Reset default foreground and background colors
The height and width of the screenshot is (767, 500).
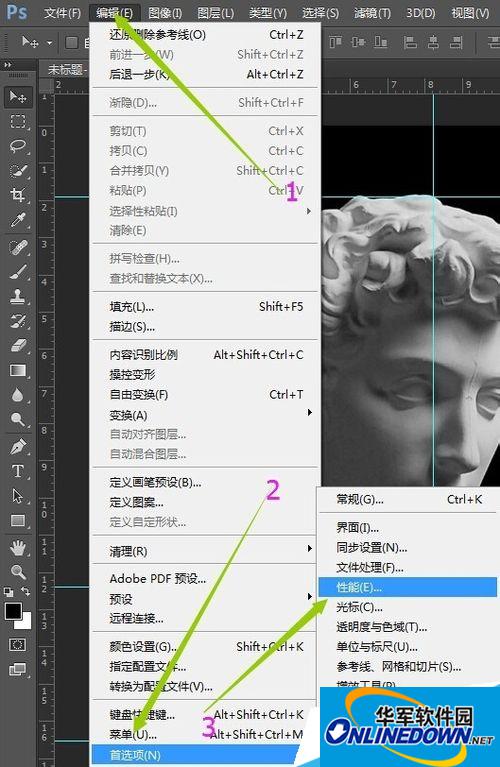pyautogui.click(x=8, y=592)
